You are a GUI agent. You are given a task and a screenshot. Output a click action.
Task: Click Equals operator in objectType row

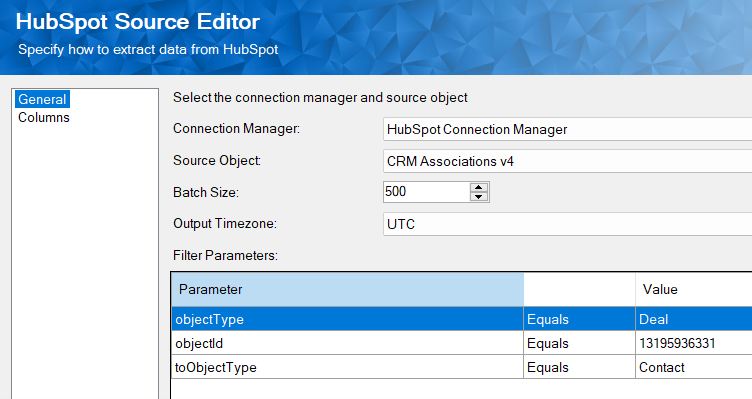click(579, 319)
